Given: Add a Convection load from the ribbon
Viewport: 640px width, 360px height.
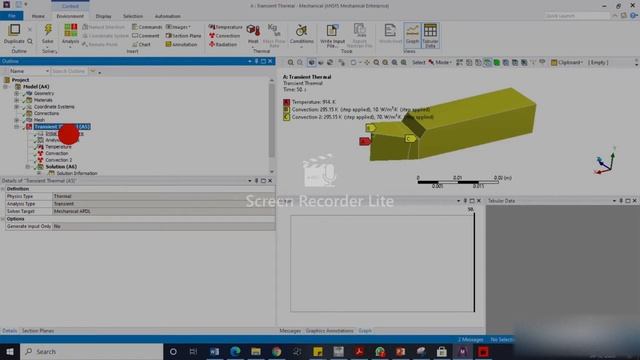Looking at the screenshot, I should (224, 36).
